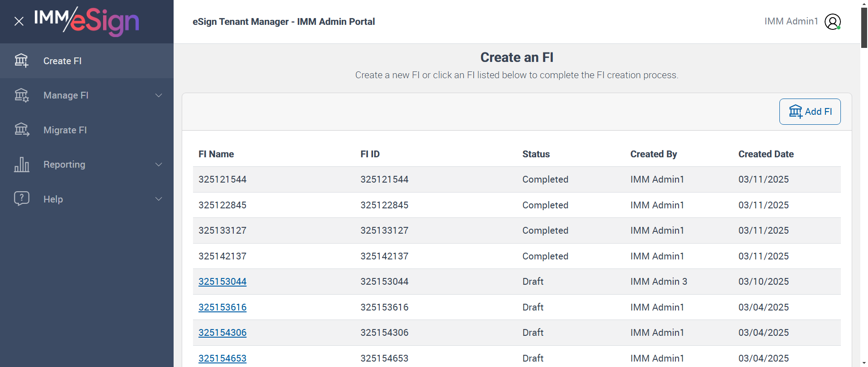
Task: Click the Help question bubble icon
Action: [x=21, y=199]
